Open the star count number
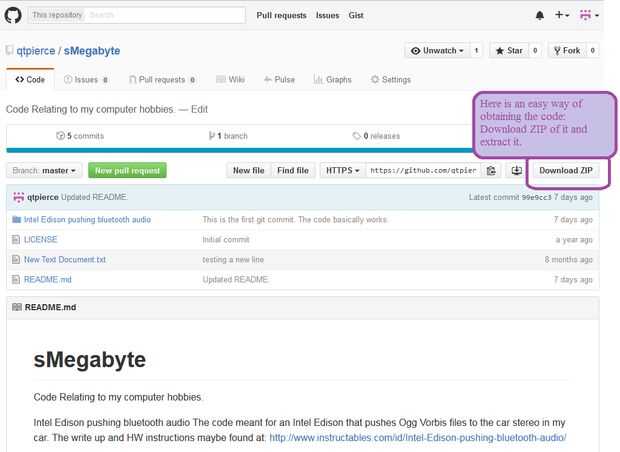Image resolution: width=620 pixels, height=452 pixels. (x=535, y=51)
